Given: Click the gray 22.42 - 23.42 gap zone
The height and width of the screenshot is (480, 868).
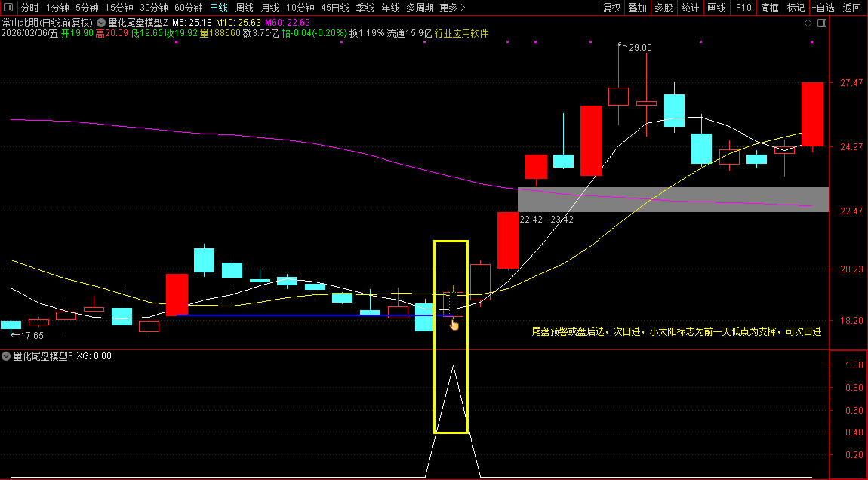Looking at the screenshot, I should [673, 200].
